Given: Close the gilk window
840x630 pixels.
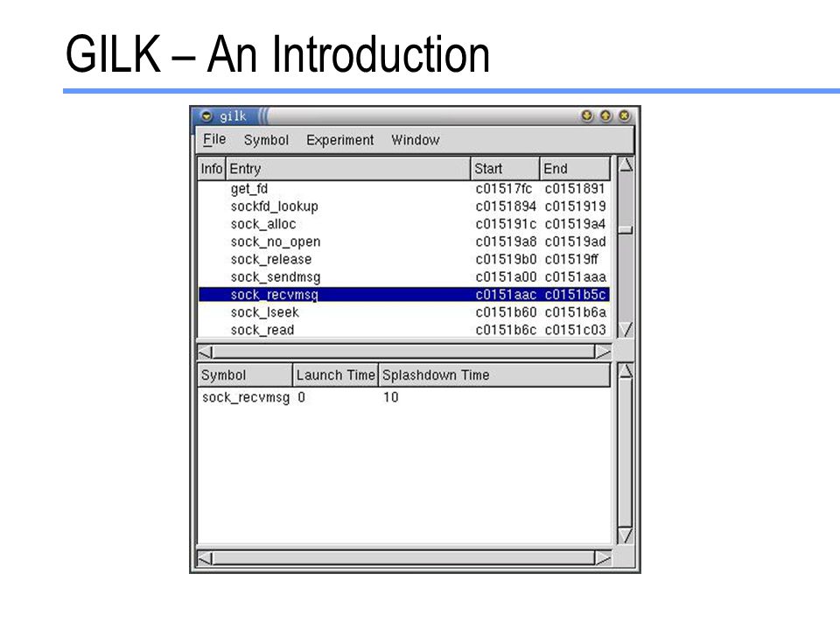Looking at the screenshot, I should [x=624, y=115].
